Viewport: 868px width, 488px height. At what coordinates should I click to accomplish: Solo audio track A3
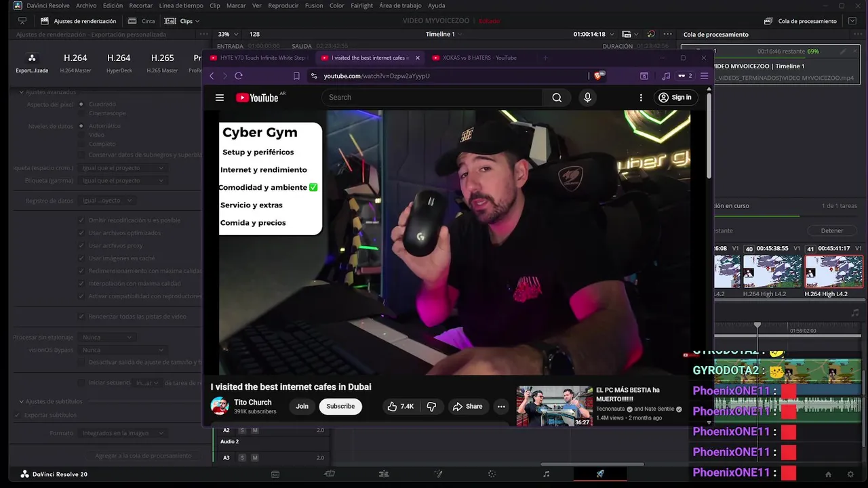242,458
